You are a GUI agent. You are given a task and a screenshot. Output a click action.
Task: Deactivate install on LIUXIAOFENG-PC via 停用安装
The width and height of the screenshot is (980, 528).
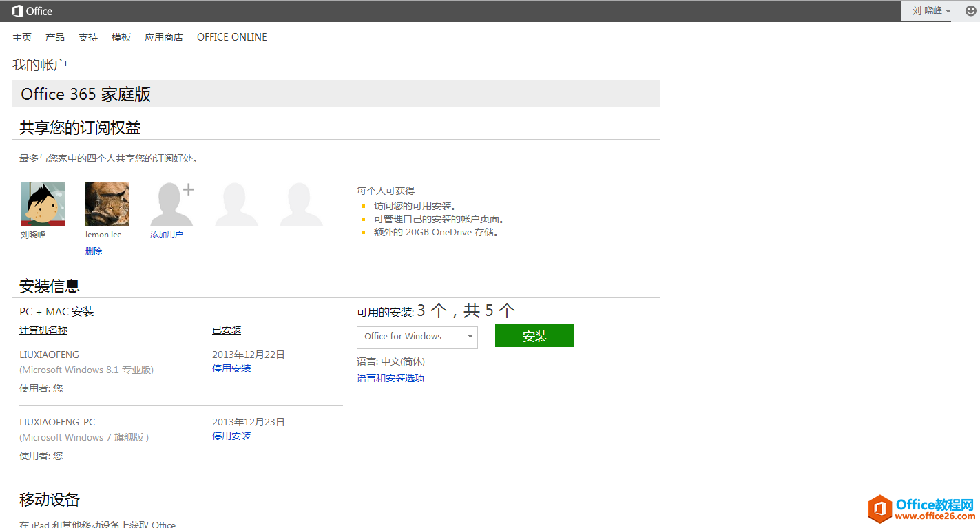click(x=231, y=436)
